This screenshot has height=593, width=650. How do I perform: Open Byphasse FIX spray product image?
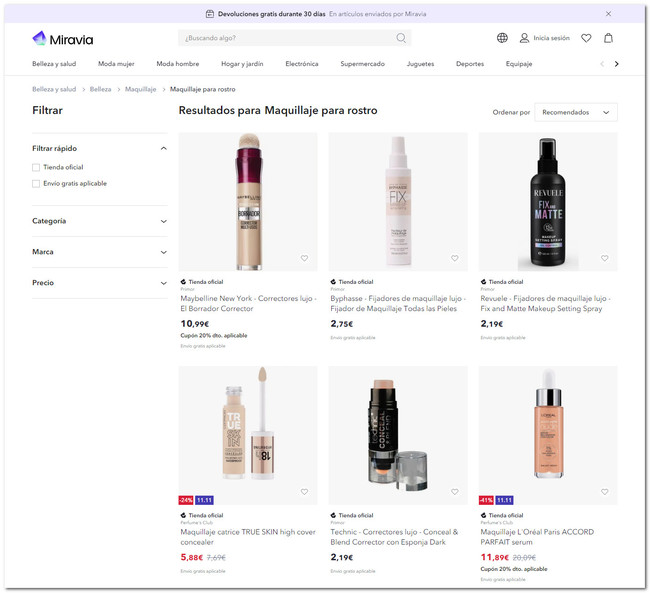click(x=398, y=202)
